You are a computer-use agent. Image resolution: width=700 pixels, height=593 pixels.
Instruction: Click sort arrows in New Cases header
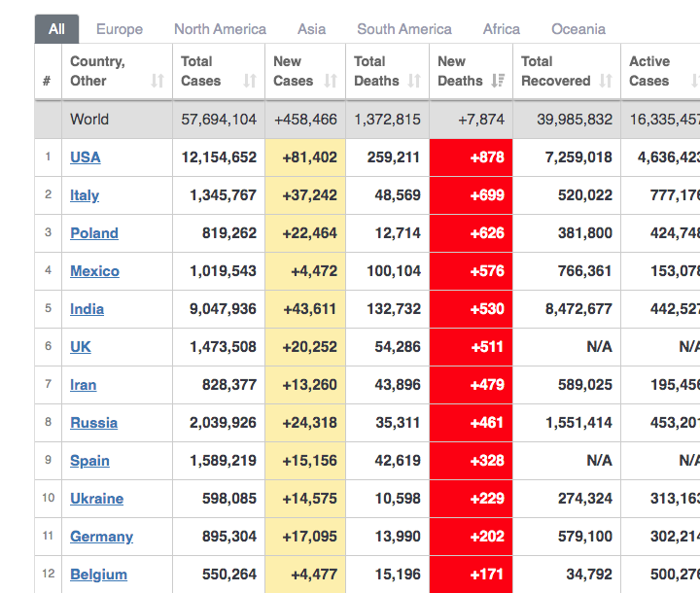[x=331, y=81]
